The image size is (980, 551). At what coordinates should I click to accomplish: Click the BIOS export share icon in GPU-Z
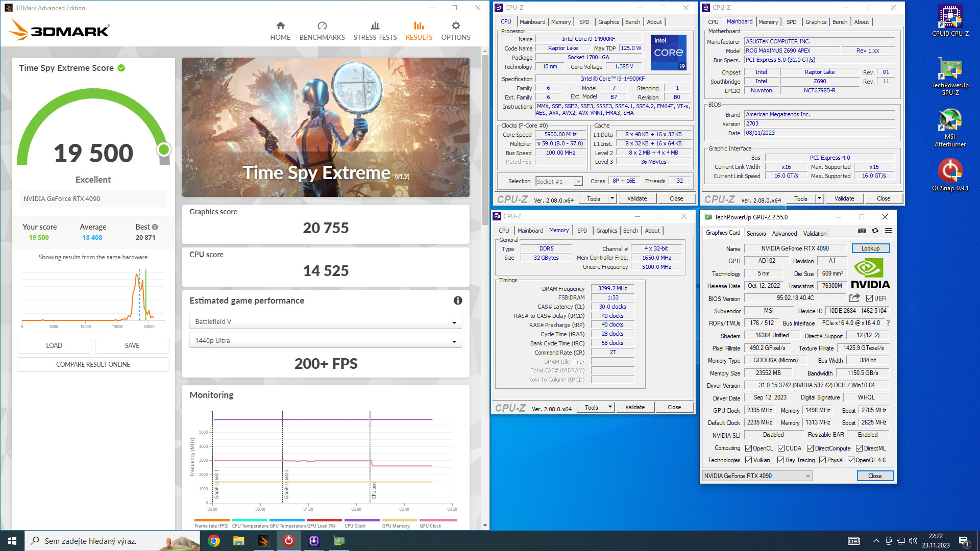[855, 298]
